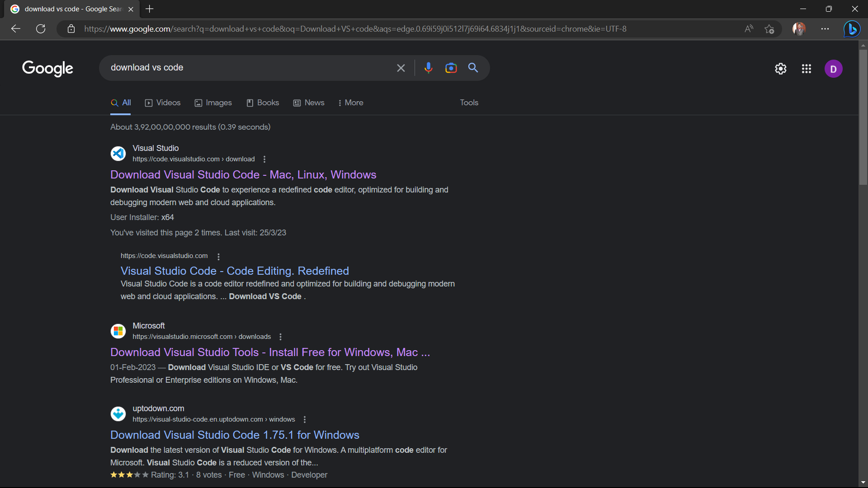Viewport: 868px width, 488px height.
Task: Click the uptodown.com site favicon
Action: click(x=118, y=414)
